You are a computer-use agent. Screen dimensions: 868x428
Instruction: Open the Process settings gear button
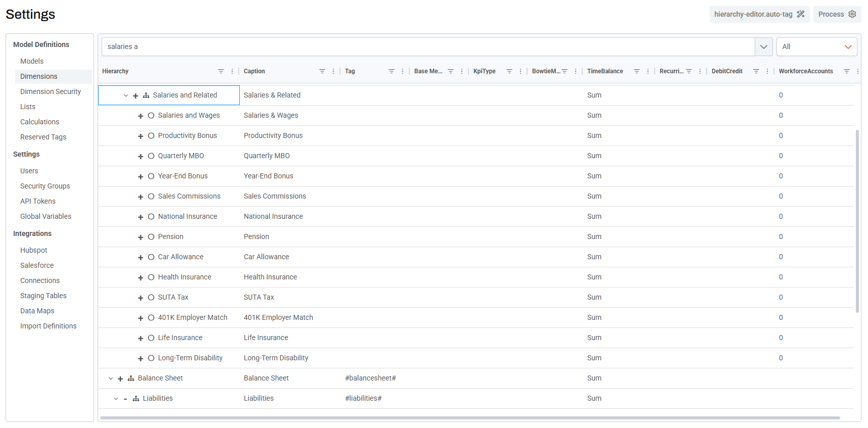click(x=837, y=14)
